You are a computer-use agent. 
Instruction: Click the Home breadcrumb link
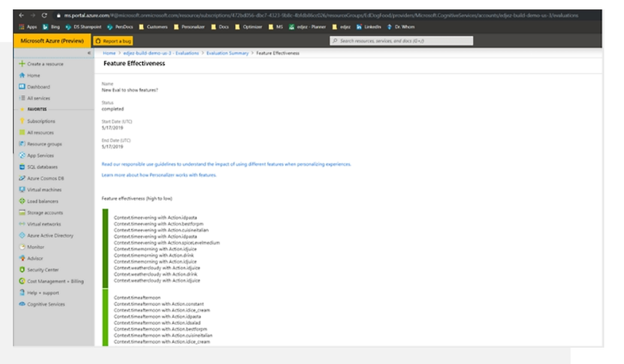click(x=109, y=53)
